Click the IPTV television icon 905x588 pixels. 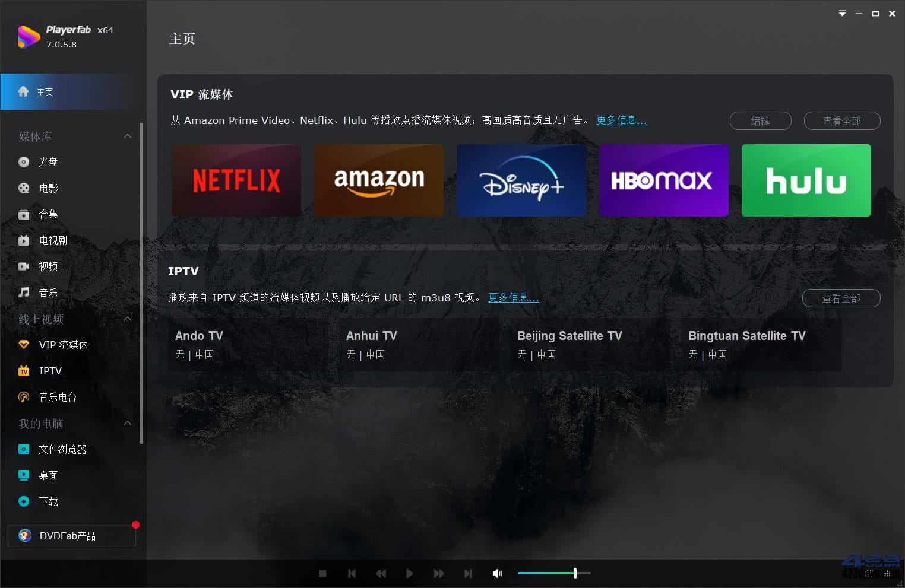(x=24, y=371)
